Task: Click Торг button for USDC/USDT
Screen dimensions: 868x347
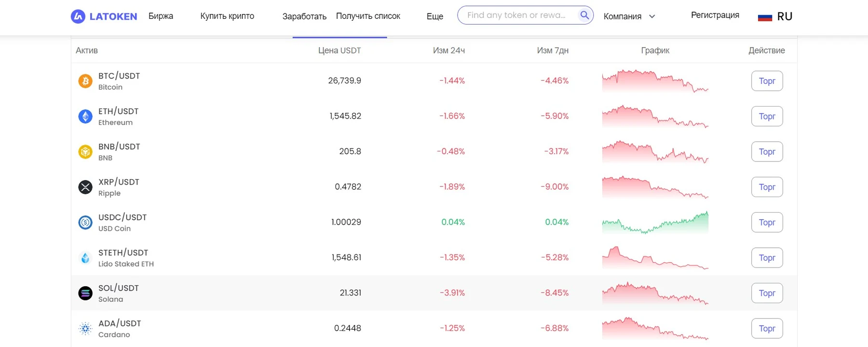Action: click(x=767, y=222)
